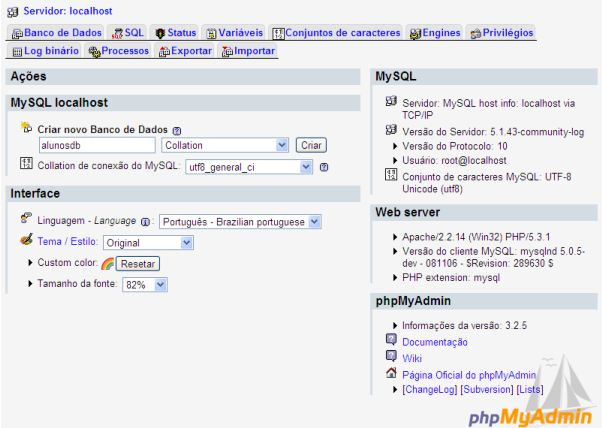Open the Status tab

pos(175,33)
